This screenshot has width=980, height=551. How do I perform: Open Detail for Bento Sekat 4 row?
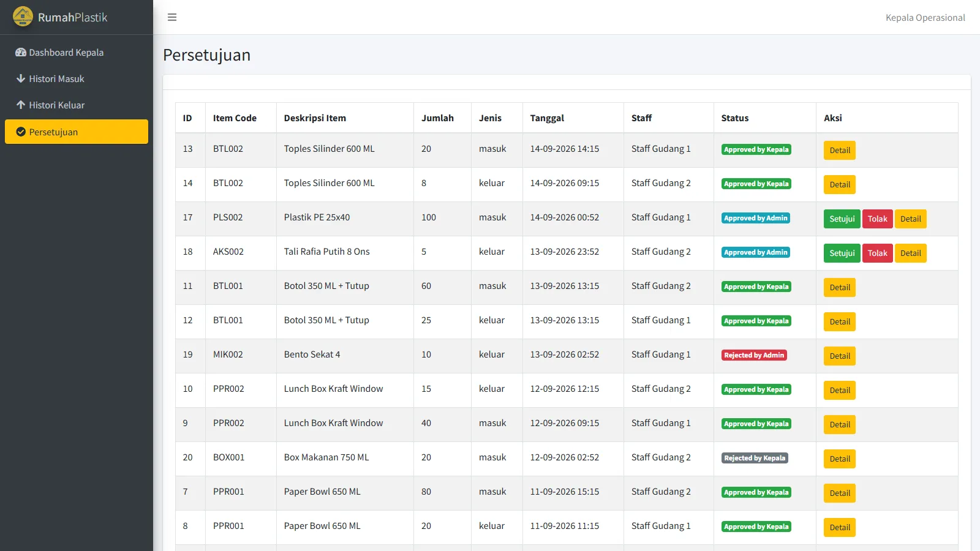click(840, 356)
